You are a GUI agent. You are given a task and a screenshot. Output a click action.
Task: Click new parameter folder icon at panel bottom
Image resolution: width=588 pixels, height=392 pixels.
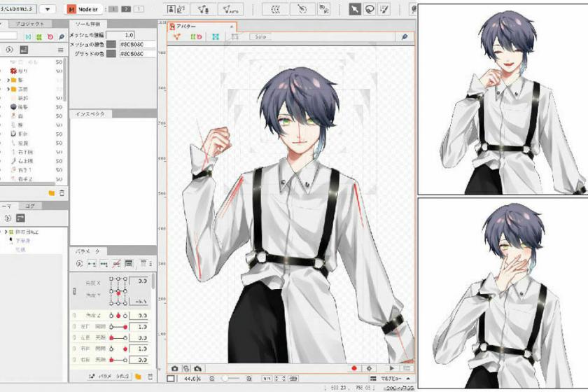(138, 376)
